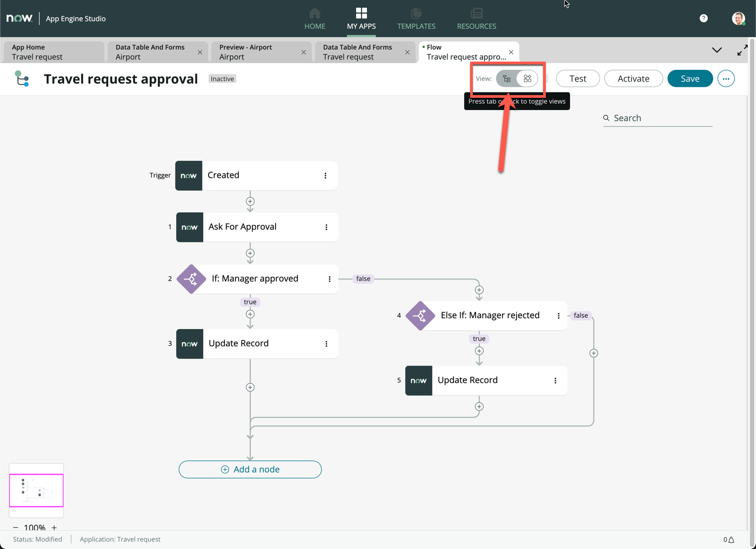Open the Help question mark icon

pos(704,18)
